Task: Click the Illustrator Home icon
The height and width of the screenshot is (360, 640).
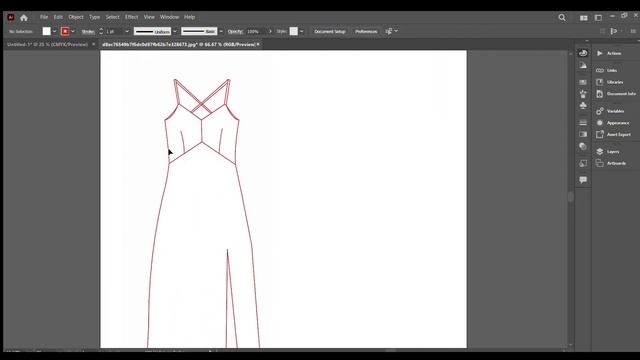Action: tap(24, 18)
